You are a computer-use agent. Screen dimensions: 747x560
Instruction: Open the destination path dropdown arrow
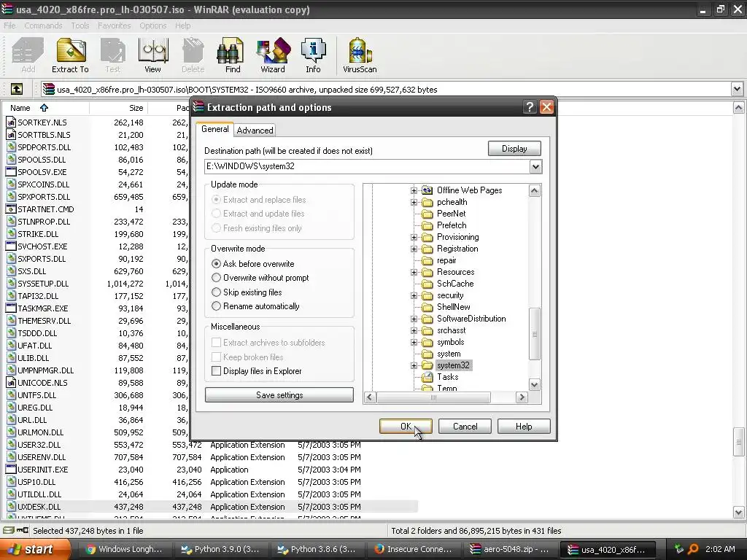pos(535,167)
